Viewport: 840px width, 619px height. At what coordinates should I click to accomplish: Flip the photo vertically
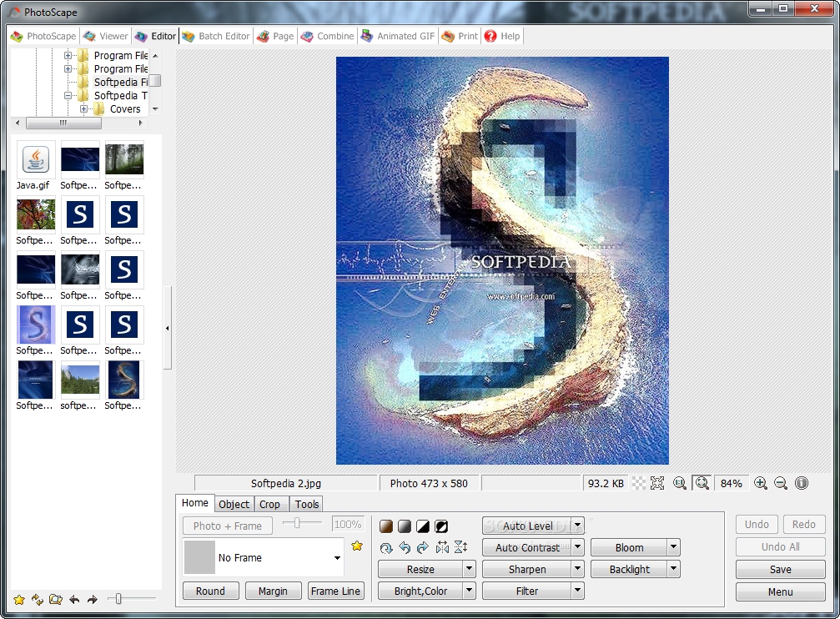coord(460,548)
